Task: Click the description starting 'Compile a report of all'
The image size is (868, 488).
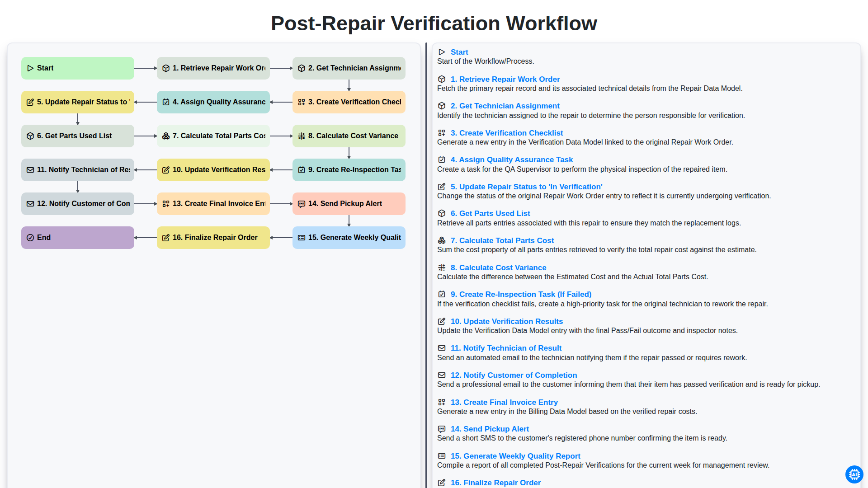Action: [x=603, y=465]
